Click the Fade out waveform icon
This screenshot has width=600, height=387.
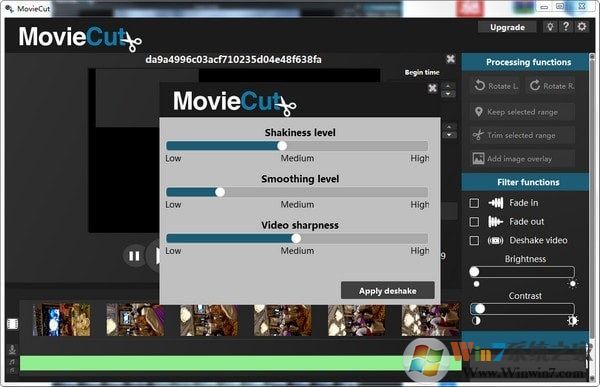click(495, 222)
